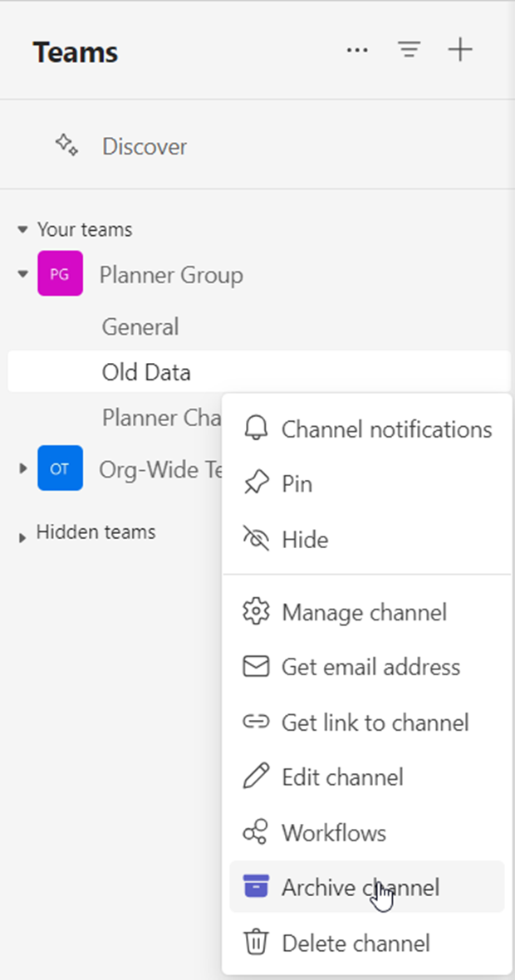Click the Manage channel gear icon
515x980 pixels.
click(257, 611)
